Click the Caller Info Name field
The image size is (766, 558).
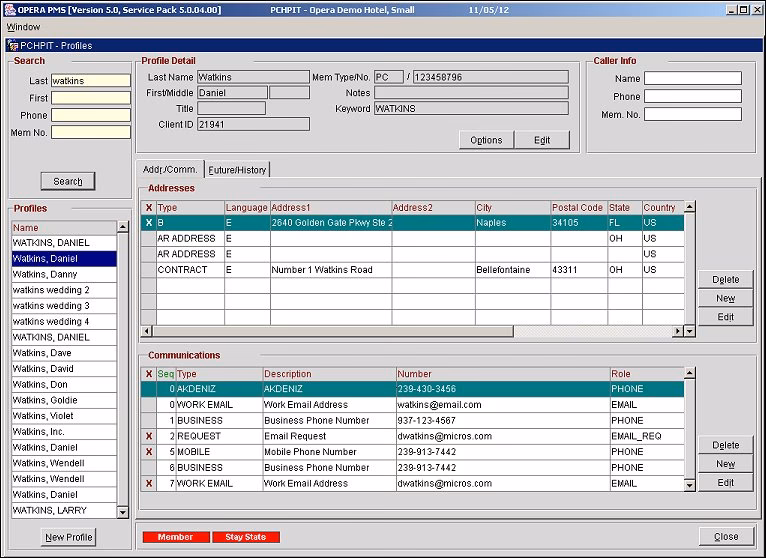pos(692,79)
